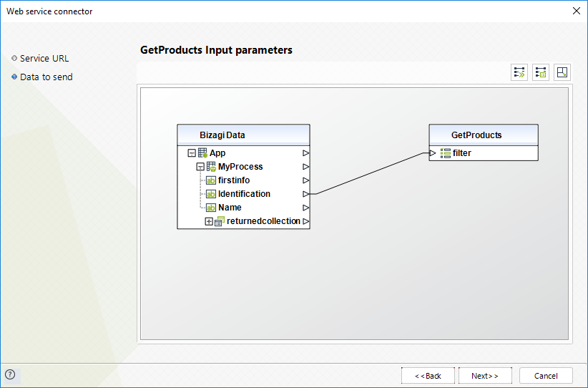This screenshot has height=388, width=588.
Task: Select the Service URL step bullet
Action: (14, 58)
